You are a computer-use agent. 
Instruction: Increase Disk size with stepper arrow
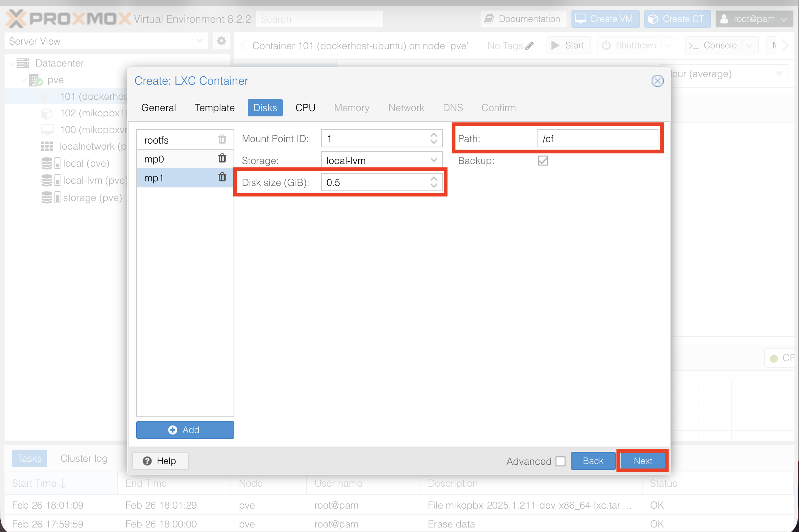(x=434, y=179)
